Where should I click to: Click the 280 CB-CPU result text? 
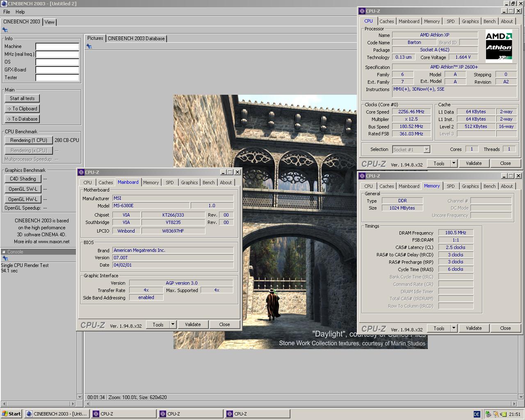(67, 140)
